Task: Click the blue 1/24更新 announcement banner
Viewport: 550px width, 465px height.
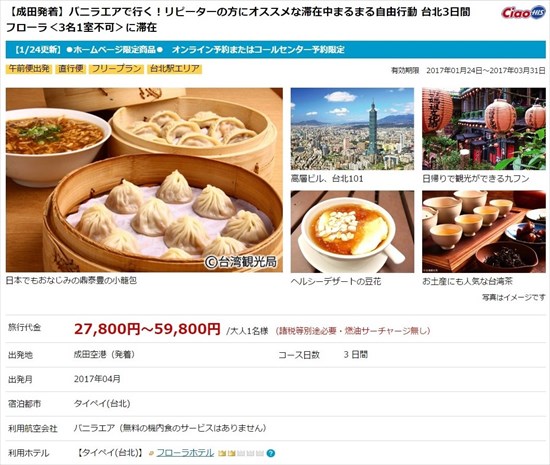Action: 276,50
